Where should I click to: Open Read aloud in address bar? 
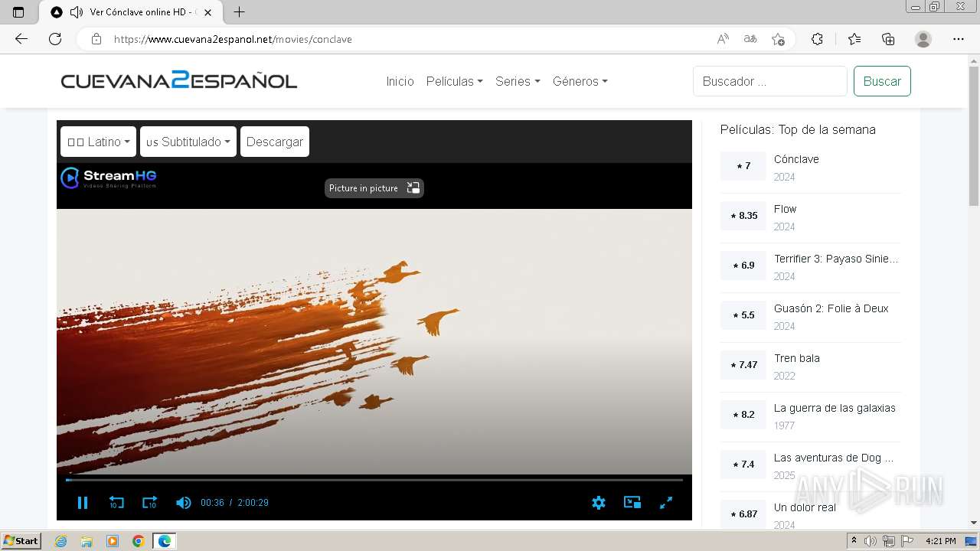coord(723,39)
